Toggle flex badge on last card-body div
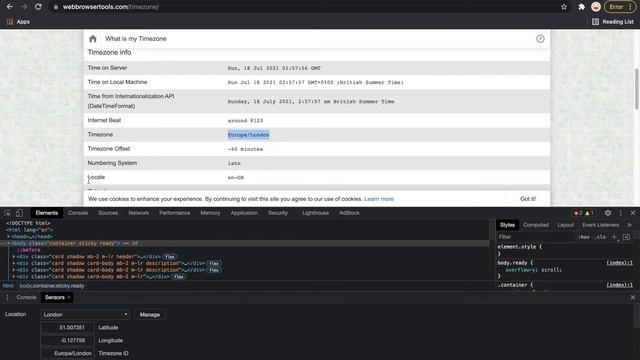The image size is (640, 360). [x=178, y=277]
